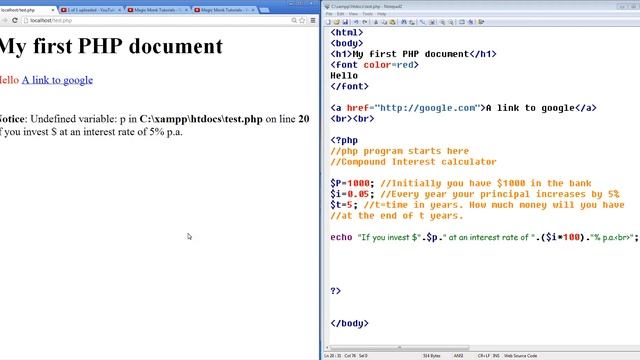The width and height of the screenshot is (640, 360).
Task: Click the Cut icon in Notepad2 toolbar
Action: coord(376,22)
